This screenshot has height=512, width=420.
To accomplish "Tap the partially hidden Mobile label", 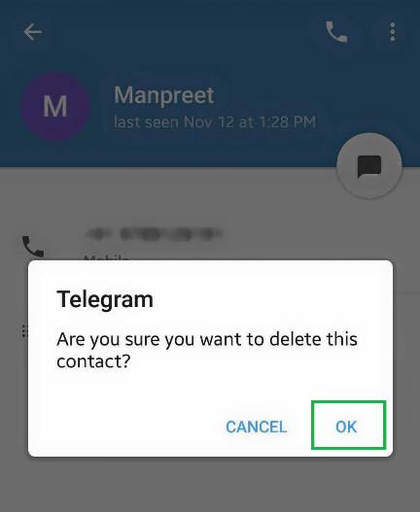I will pyautogui.click(x=106, y=258).
